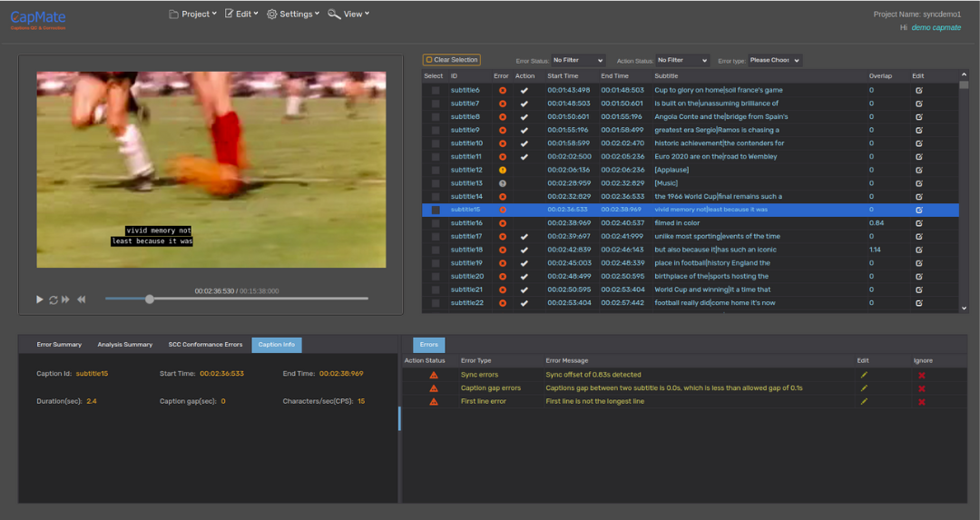Screen dimensions: 980x520
Task: Click the fast-forward icon in player
Action: (x=65, y=299)
